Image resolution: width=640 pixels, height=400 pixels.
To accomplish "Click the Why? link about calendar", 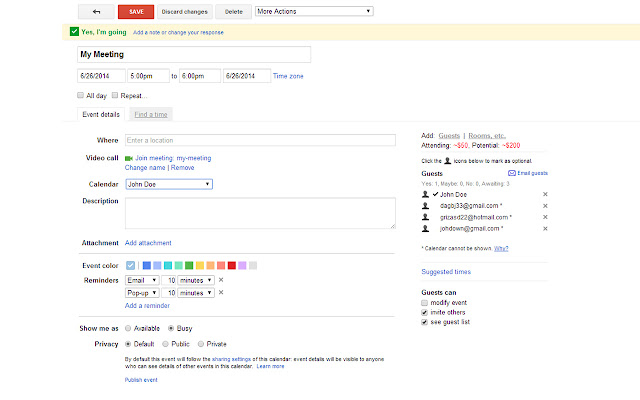I will tap(501, 249).
